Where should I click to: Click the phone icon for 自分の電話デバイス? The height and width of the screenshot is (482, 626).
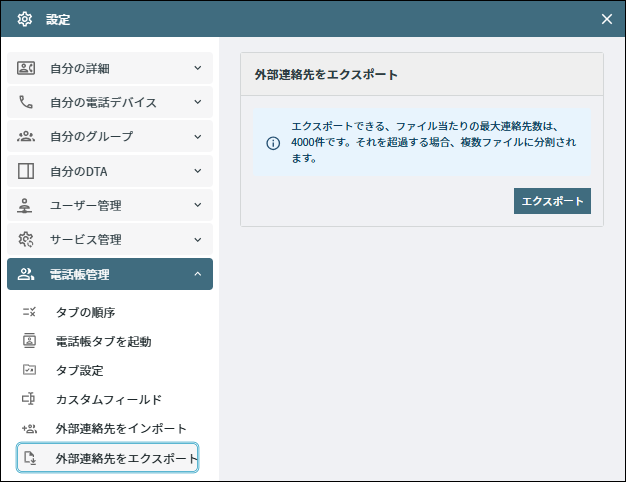pyautogui.click(x=26, y=102)
